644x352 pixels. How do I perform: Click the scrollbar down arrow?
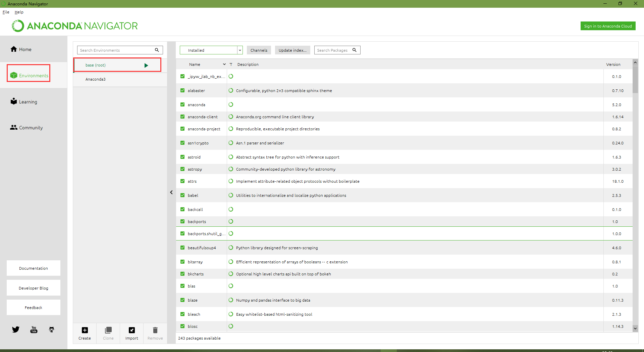click(635, 328)
